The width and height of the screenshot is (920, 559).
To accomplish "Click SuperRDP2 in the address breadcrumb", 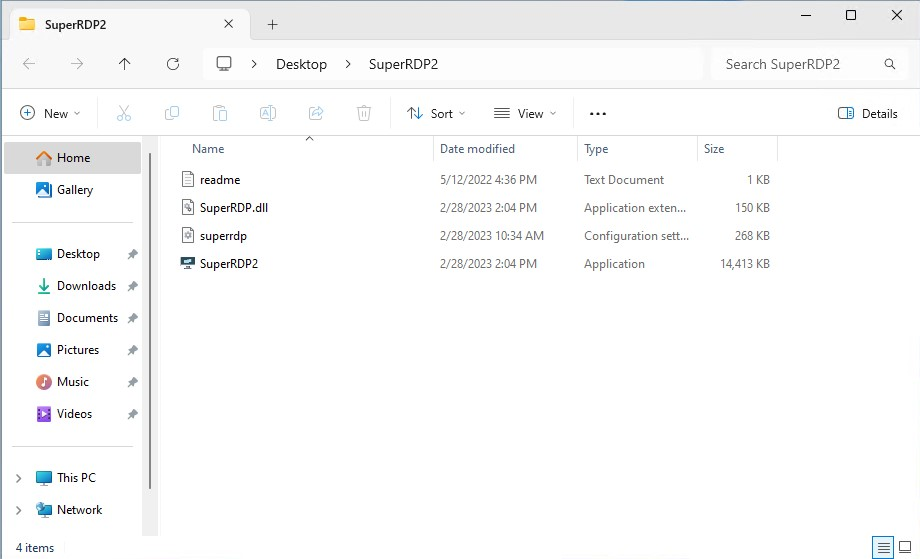I will click(x=403, y=64).
